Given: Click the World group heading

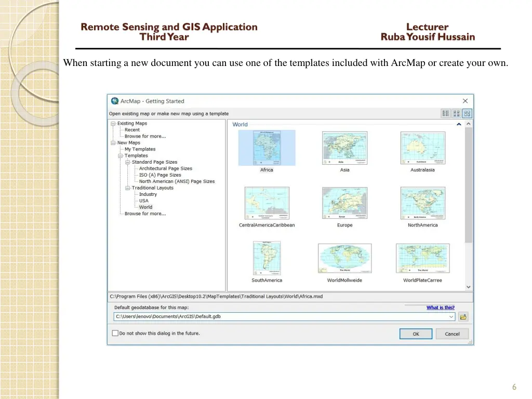Looking at the screenshot, I should coord(240,125).
